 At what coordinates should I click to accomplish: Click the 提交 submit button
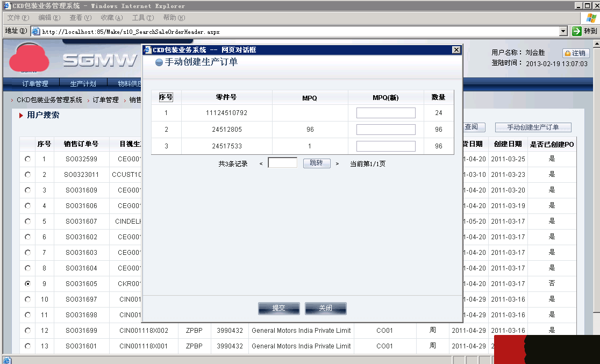tap(279, 308)
